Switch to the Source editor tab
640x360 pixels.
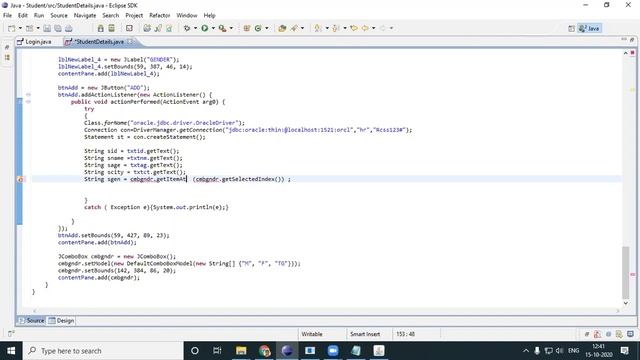[x=31, y=321]
